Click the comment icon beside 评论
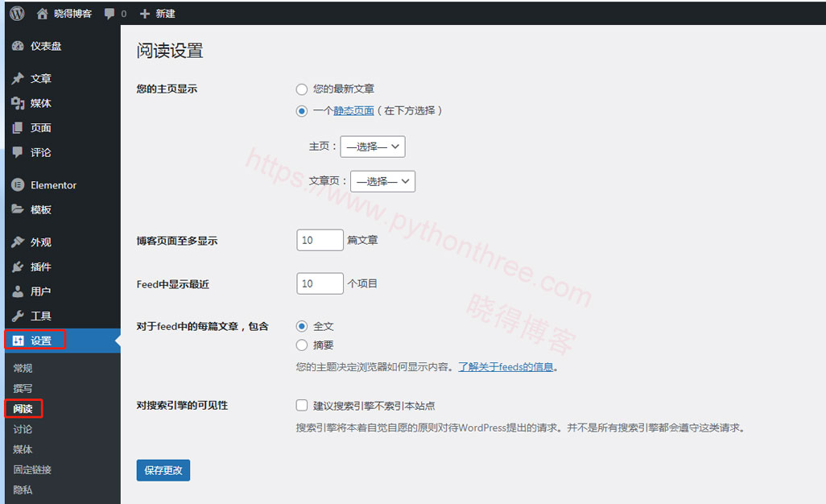 (x=18, y=152)
